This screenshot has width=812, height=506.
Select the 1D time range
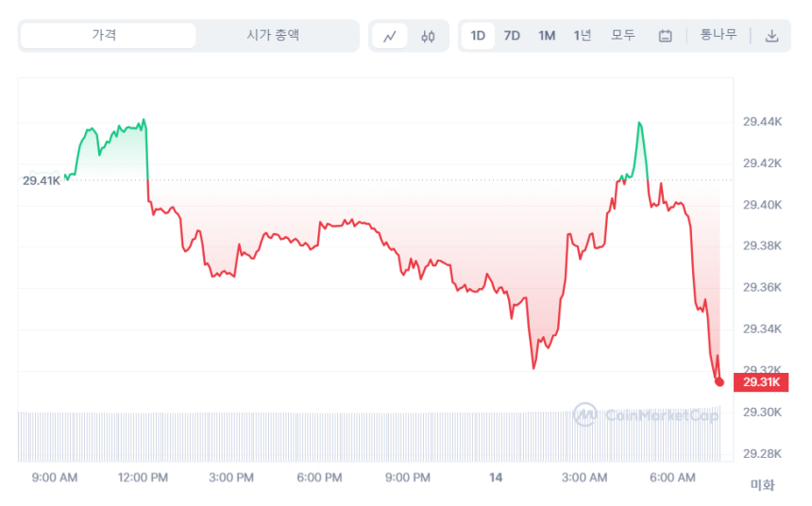[x=478, y=36]
